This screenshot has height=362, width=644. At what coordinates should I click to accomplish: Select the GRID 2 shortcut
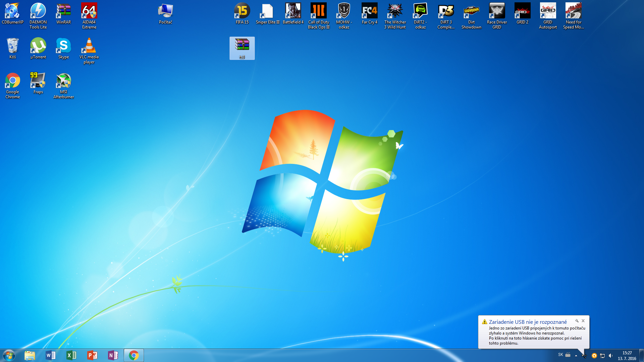pyautogui.click(x=522, y=14)
